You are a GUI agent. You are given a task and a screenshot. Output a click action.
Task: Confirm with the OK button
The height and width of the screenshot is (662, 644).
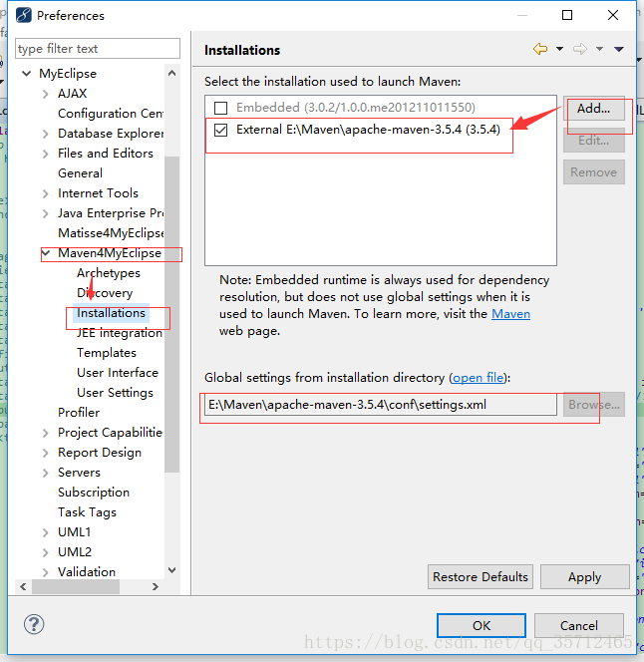[482, 625]
